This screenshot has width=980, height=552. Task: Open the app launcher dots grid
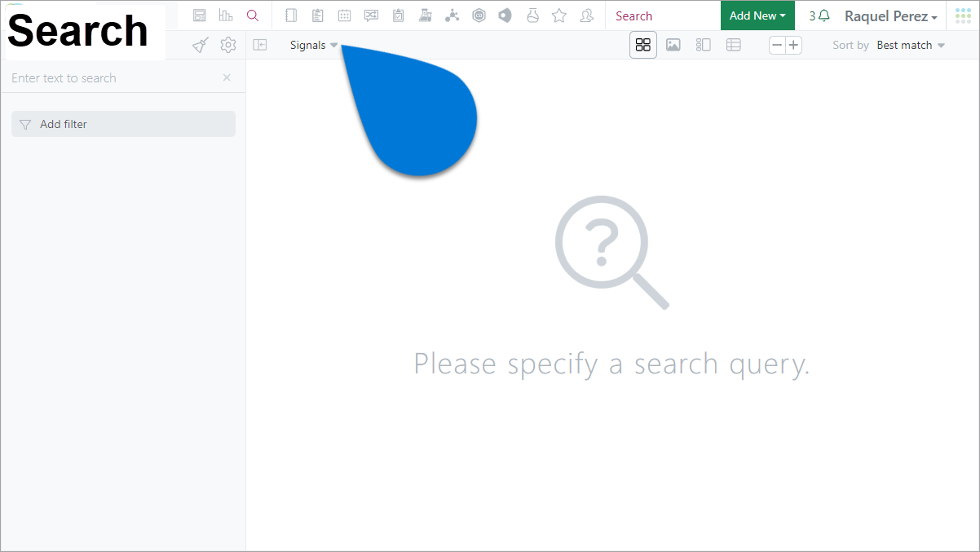(963, 15)
